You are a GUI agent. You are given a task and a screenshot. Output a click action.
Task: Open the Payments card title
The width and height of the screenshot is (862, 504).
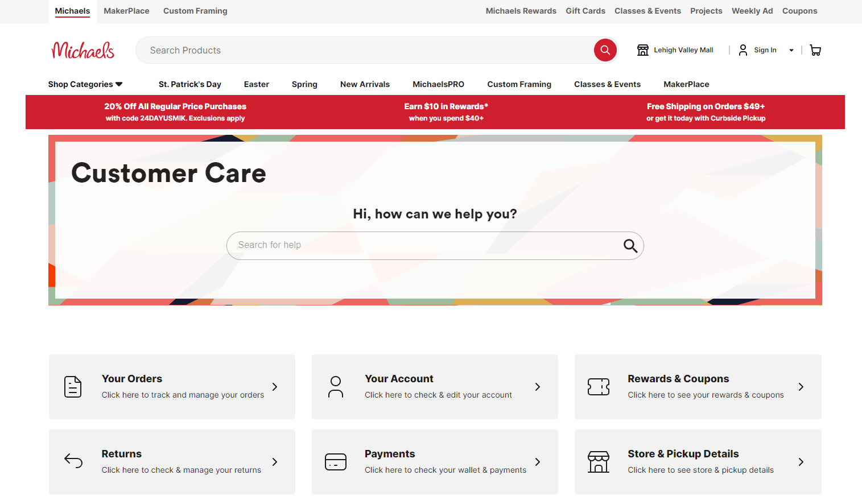click(x=390, y=454)
